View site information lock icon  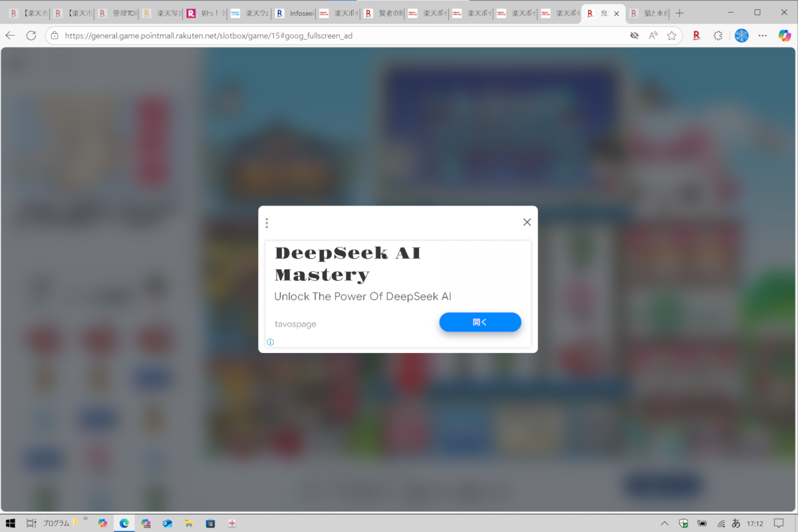coord(55,36)
